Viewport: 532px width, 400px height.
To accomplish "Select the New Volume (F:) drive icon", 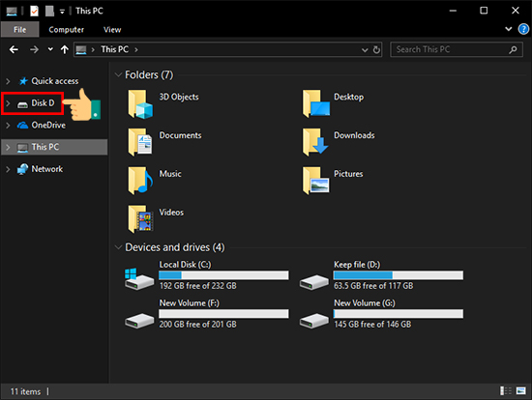I will (139, 321).
